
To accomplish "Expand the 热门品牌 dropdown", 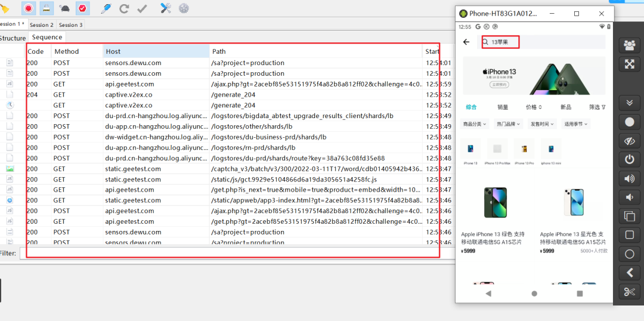I will (509, 124).
